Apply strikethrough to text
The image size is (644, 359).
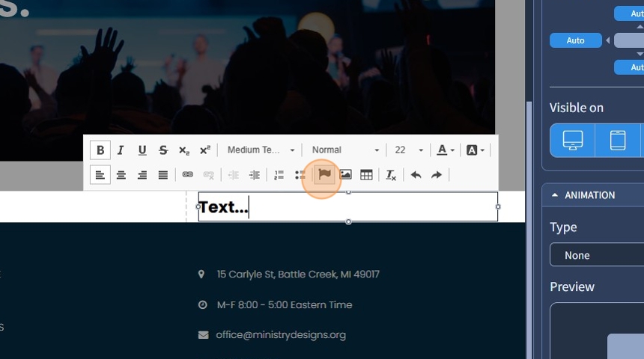click(x=163, y=150)
